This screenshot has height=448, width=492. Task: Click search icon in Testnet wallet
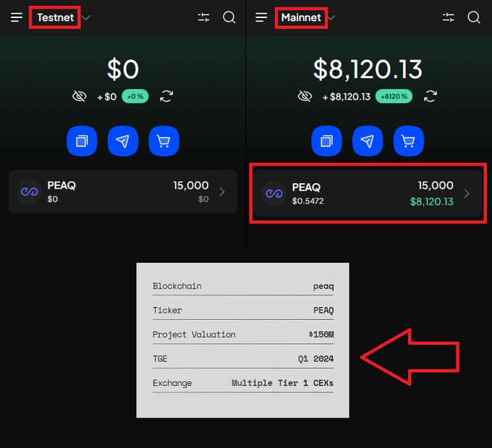click(229, 17)
